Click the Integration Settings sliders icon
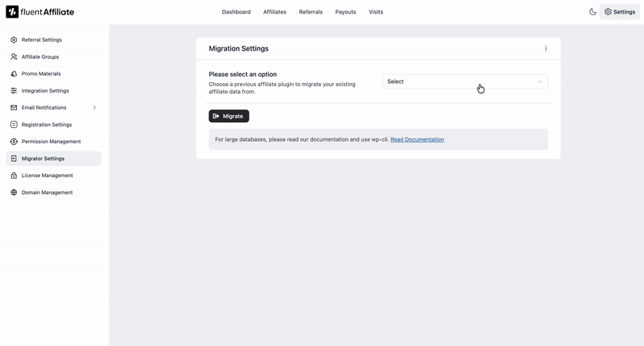644x346 pixels. click(14, 91)
